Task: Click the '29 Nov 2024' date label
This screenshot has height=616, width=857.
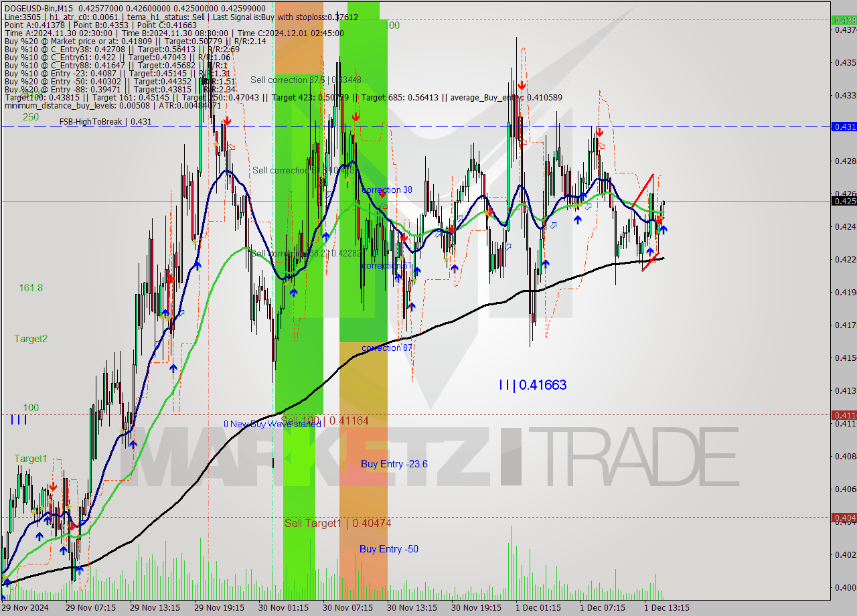Action: tap(25, 608)
